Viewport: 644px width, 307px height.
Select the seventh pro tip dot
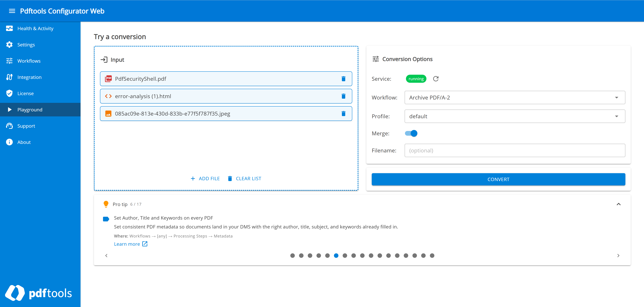[345, 256]
